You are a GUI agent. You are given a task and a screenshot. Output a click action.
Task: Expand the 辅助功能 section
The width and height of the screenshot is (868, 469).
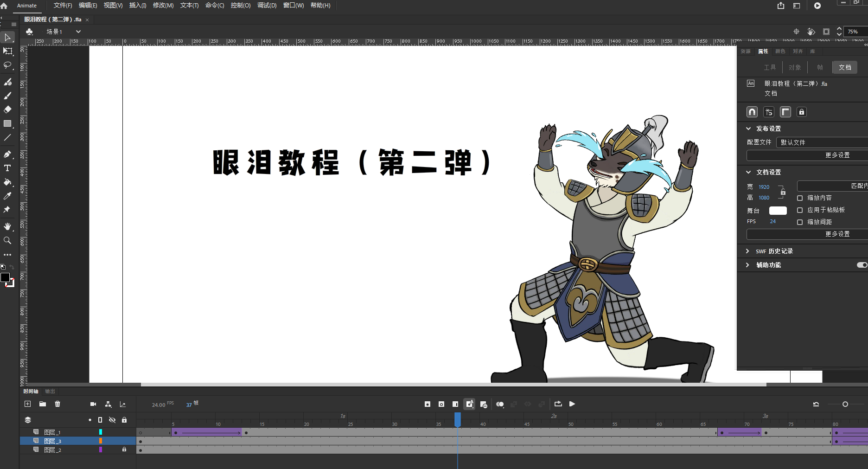pyautogui.click(x=747, y=265)
